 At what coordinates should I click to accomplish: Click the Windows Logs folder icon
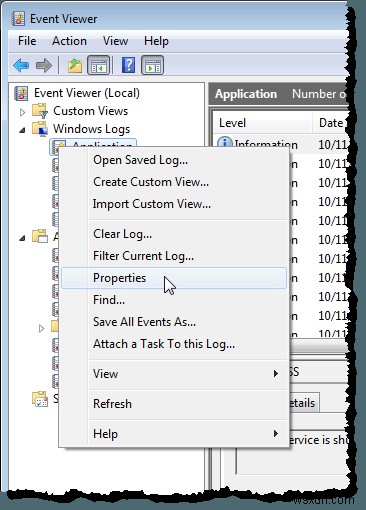click(x=40, y=129)
